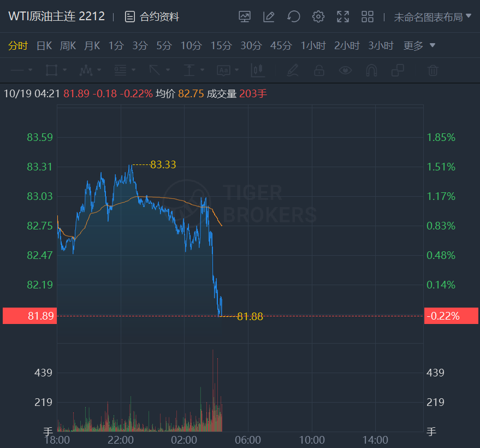Open the grid layout icon
Screen dimensions: 480x448
[368, 16]
